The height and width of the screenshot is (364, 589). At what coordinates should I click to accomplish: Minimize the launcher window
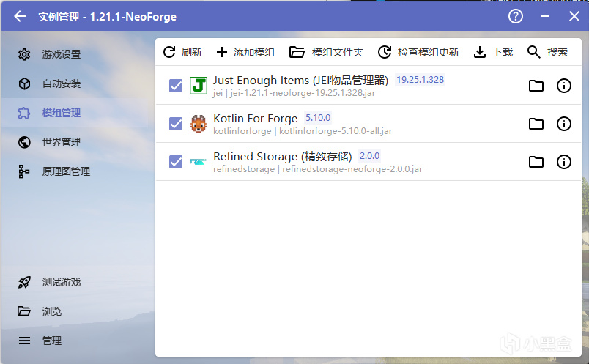pyautogui.click(x=545, y=16)
